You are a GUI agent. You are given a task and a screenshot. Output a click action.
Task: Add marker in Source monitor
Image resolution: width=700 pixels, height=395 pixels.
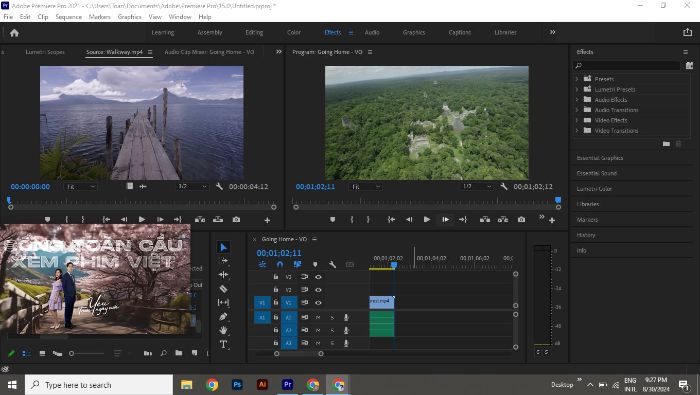click(47, 220)
